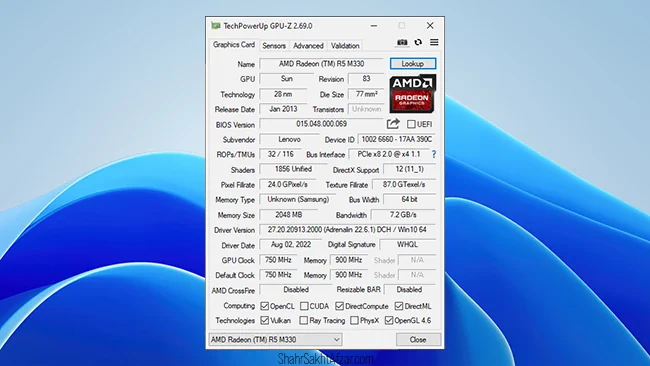Click the Die Size value 77 mm²

(366, 94)
